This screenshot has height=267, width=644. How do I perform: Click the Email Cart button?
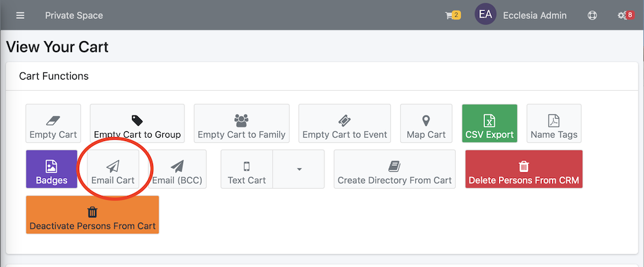click(113, 169)
